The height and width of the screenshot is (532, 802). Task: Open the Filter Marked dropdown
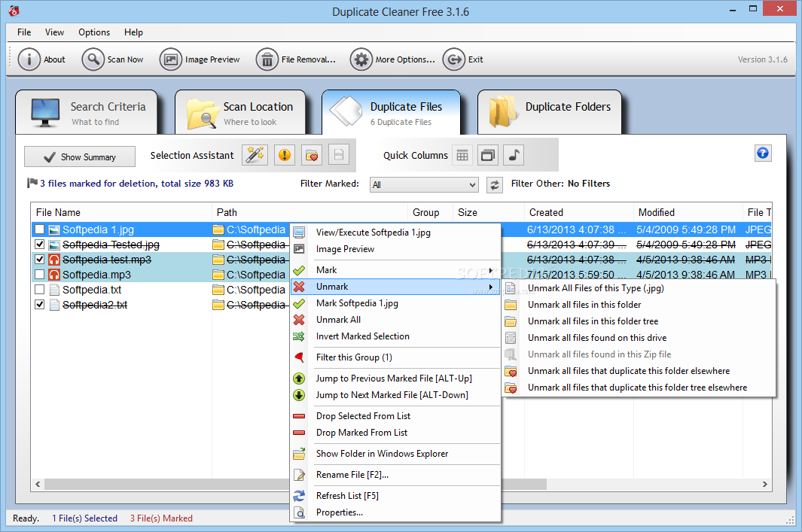pos(423,184)
